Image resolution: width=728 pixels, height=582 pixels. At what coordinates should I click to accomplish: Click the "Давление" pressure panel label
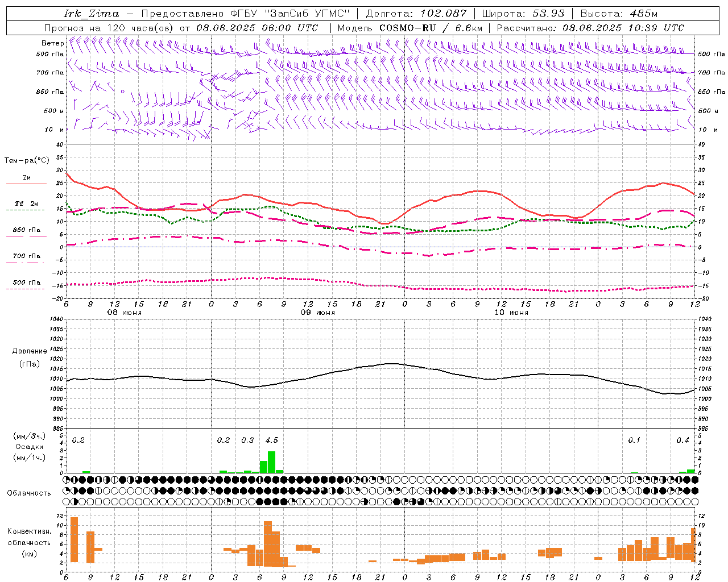30,351
